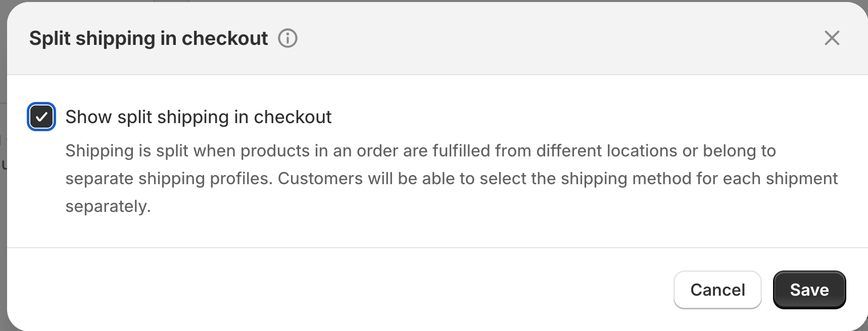868x331 pixels.
Task: Hit the gray X at the dialog's top right
Action: (x=832, y=38)
